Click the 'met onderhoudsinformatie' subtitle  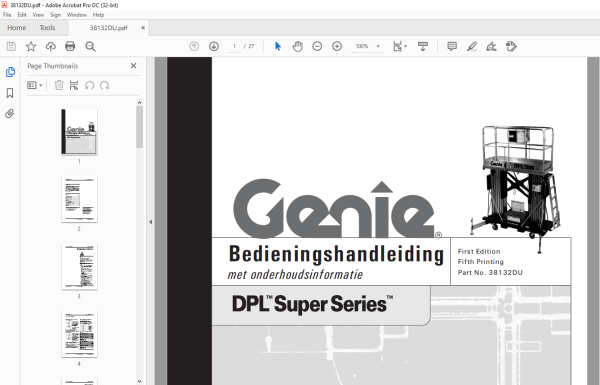[295, 274]
